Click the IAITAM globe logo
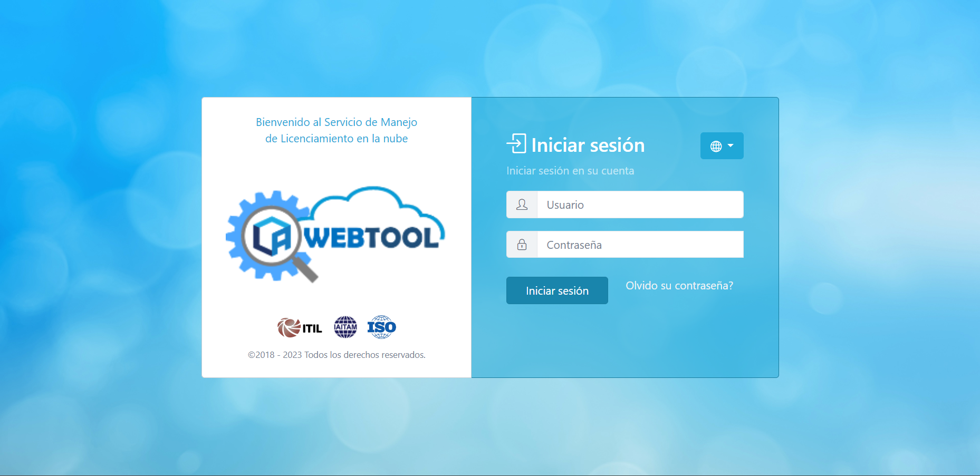 [345, 327]
